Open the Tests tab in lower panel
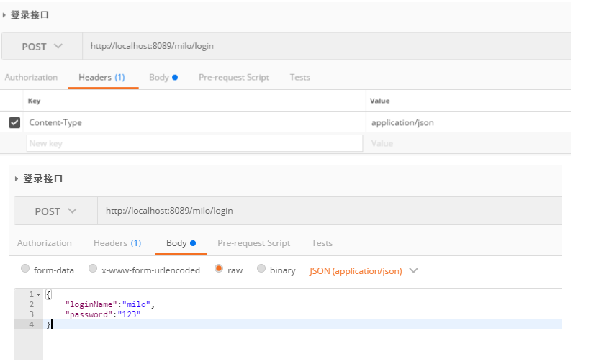Image resolution: width=591 pixels, height=364 pixels. 322,243
